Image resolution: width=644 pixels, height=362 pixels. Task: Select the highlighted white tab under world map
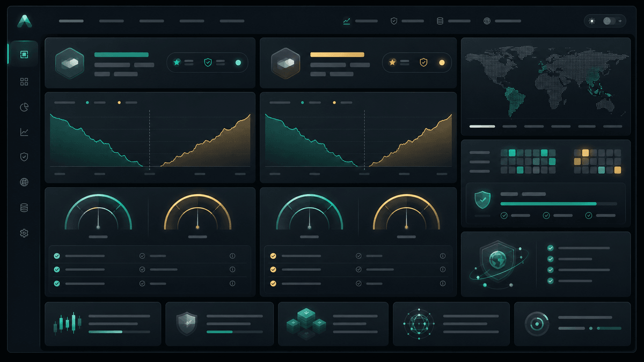click(482, 127)
